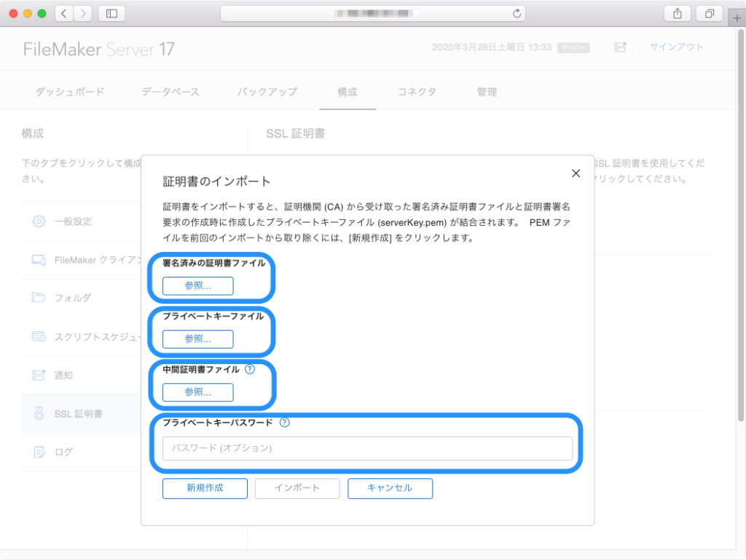Click the 証明書のインポート dialog title
The image size is (746, 560).
pyautogui.click(x=217, y=181)
